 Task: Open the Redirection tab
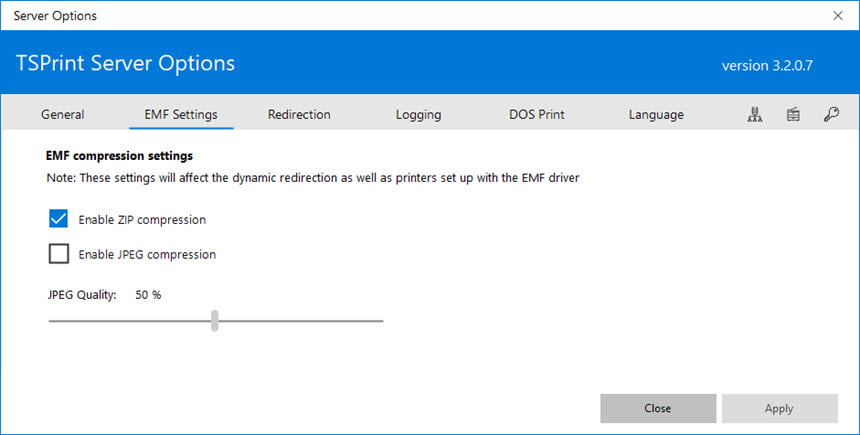click(299, 115)
